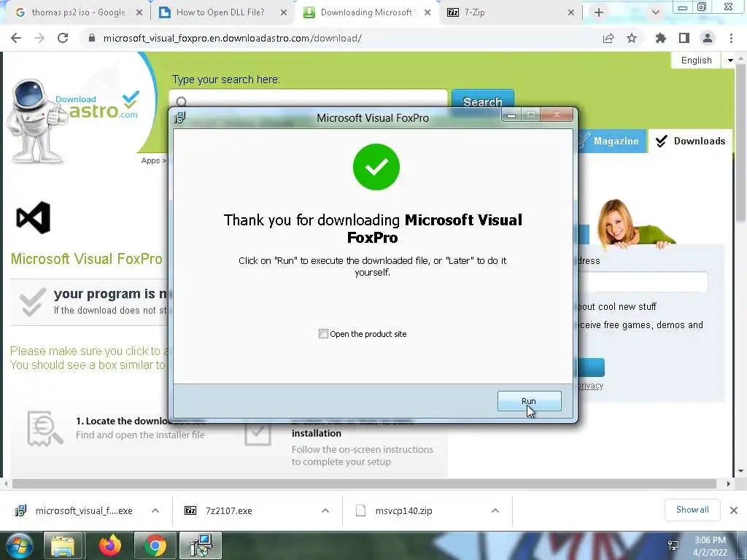Expand options for microsoft_visual_f....exe download
The image size is (747, 560).
(x=155, y=510)
